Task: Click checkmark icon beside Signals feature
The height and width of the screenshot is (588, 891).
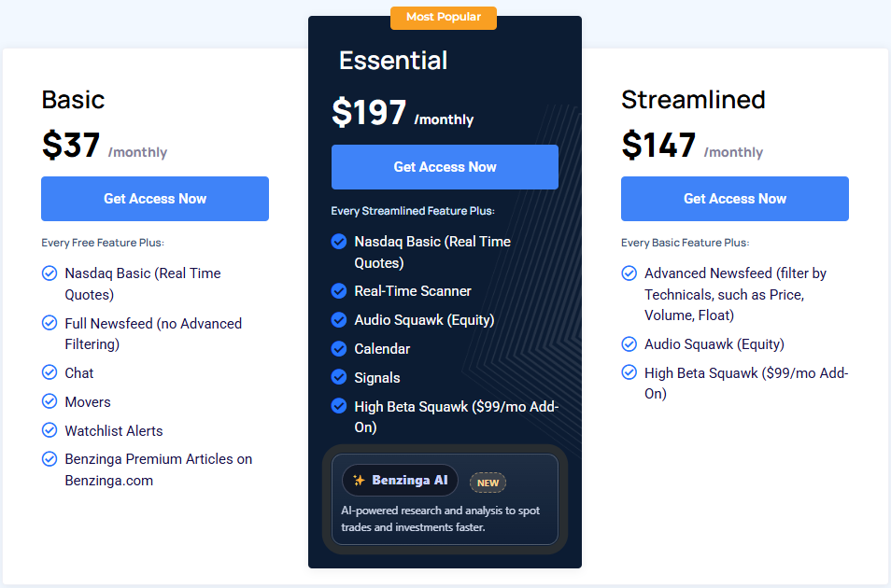Action: 339,378
